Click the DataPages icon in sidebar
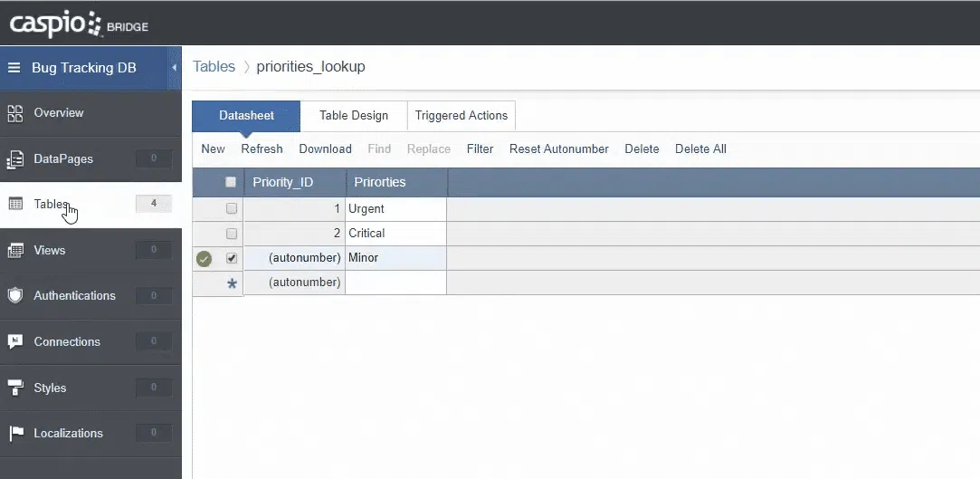Viewport: 980px width, 479px height. (15, 159)
